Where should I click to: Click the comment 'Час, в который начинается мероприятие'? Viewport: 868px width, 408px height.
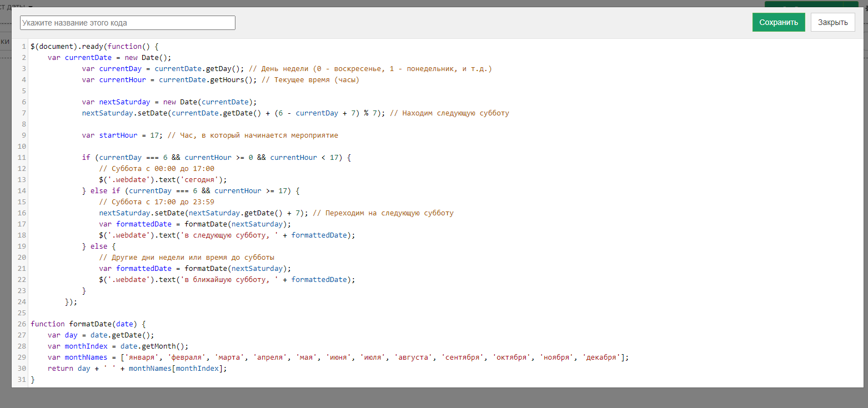point(253,135)
